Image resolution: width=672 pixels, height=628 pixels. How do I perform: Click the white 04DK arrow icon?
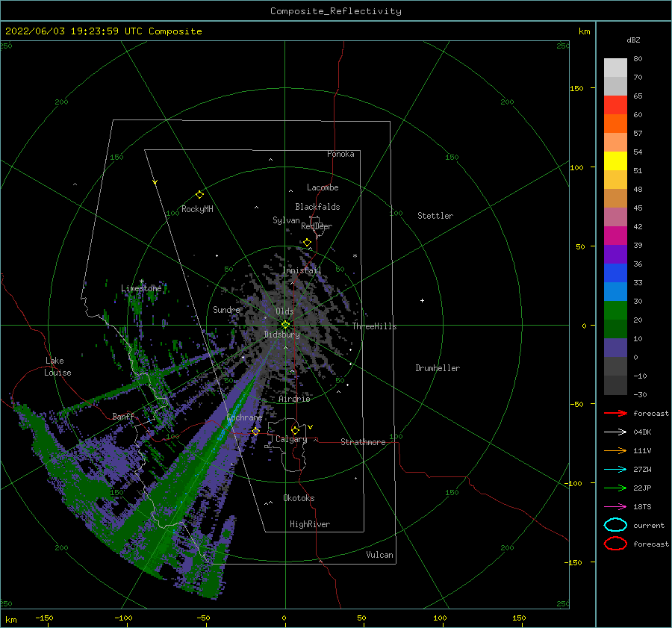tap(615, 432)
